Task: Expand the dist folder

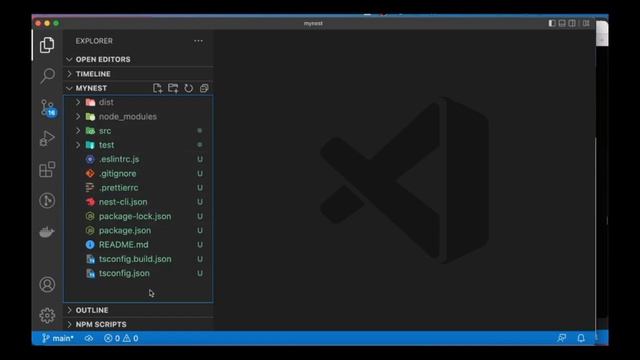Action: pyautogui.click(x=138, y=102)
